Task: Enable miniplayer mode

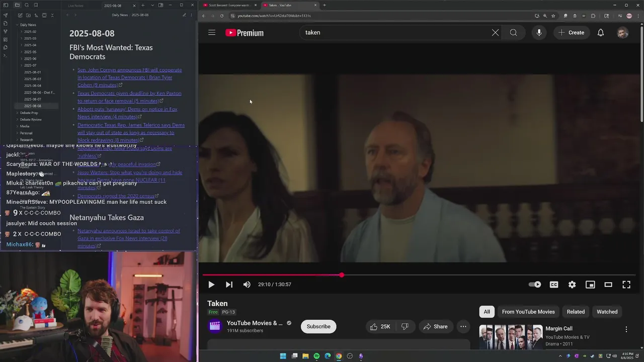Action: pos(590,285)
